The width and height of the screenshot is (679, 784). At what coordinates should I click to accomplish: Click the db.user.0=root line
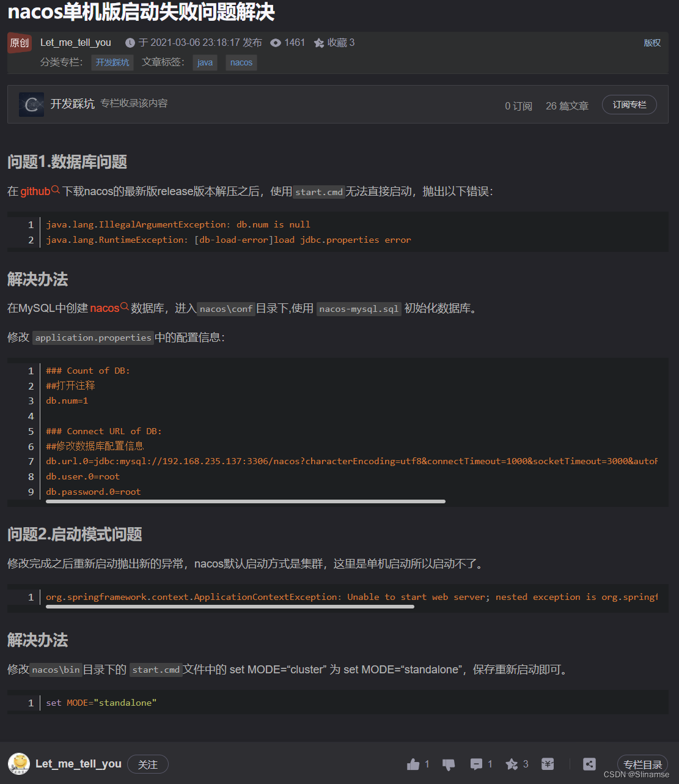(83, 476)
